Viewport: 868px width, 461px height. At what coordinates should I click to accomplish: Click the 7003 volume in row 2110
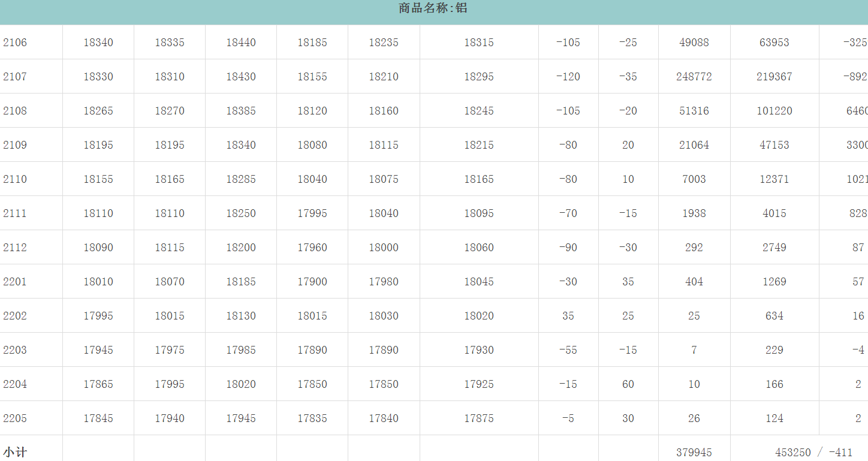tap(694, 179)
